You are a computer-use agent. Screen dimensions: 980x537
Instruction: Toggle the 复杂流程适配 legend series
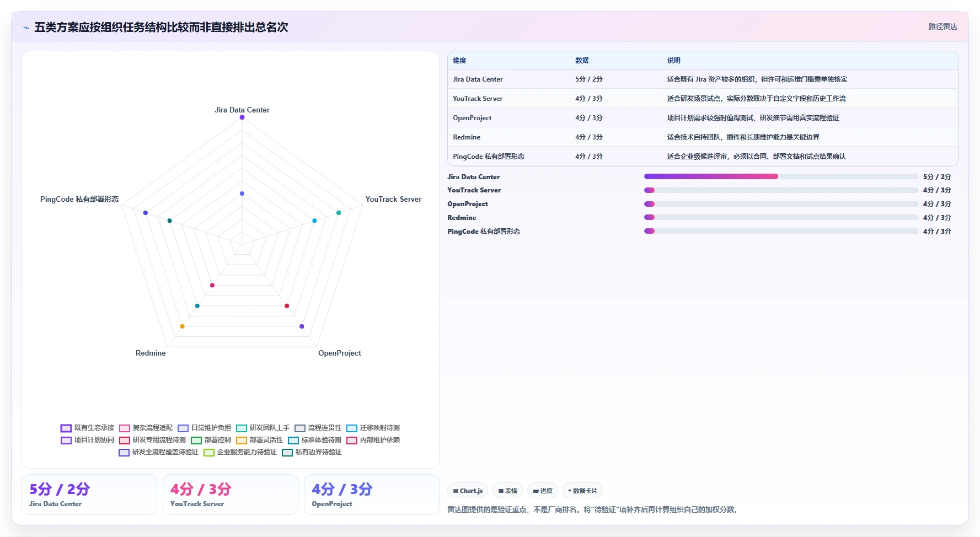(146, 428)
